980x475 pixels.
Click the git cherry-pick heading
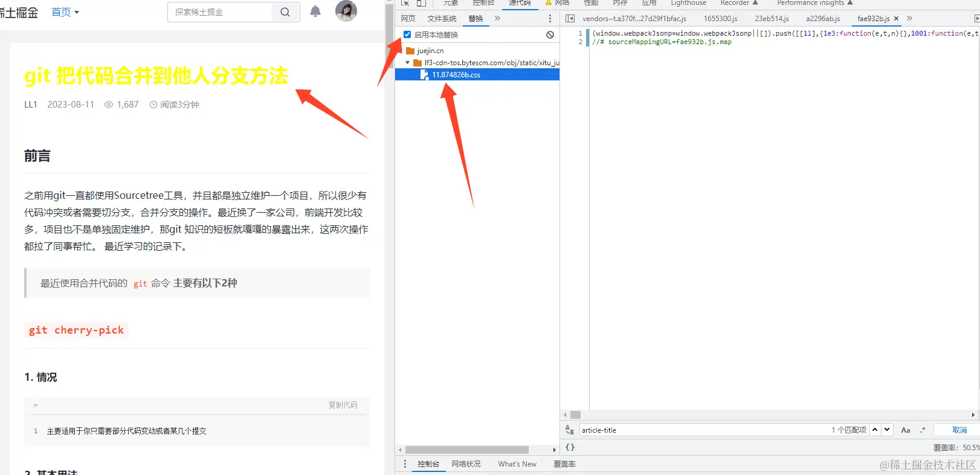pos(76,330)
